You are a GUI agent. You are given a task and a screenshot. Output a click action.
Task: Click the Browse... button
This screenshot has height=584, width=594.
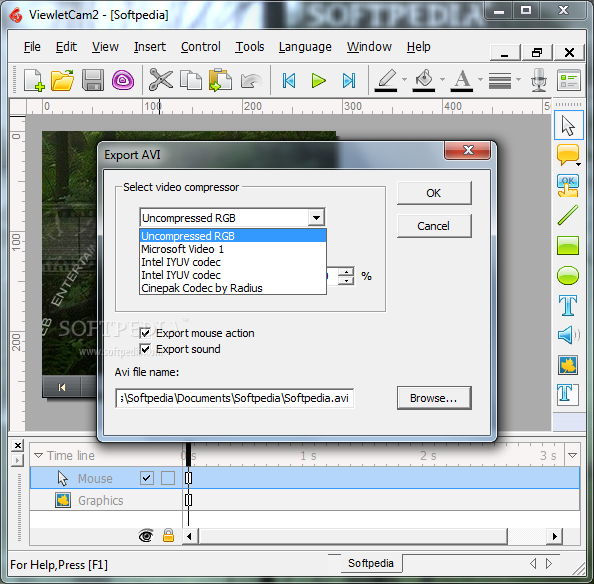(434, 398)
